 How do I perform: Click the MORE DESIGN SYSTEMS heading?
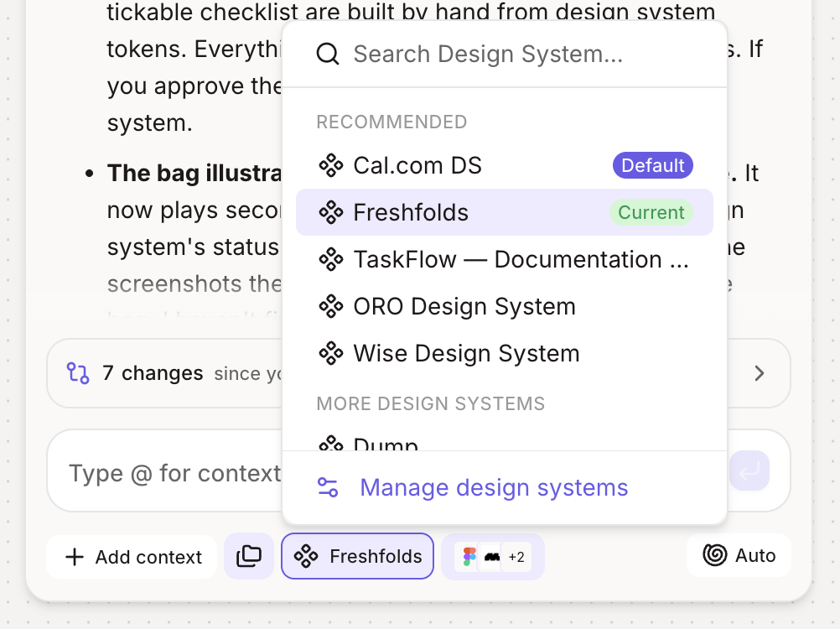(x=431, y=404)
